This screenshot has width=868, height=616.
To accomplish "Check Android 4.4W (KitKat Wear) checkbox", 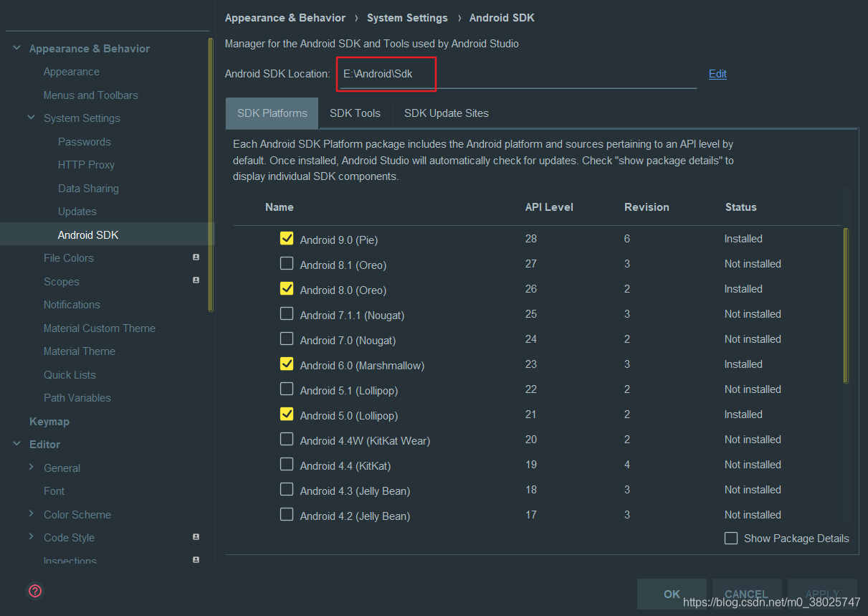I will tap(287, 439).
